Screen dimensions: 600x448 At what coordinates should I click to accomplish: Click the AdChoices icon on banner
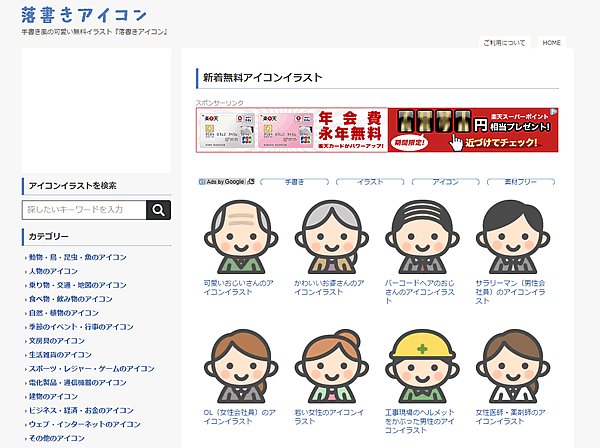pos(554,112)
